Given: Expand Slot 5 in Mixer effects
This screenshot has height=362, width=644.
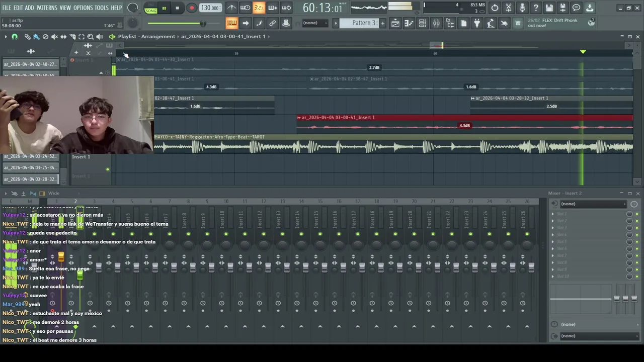Looking at the screenshot, I should click(x=553, y=242).
